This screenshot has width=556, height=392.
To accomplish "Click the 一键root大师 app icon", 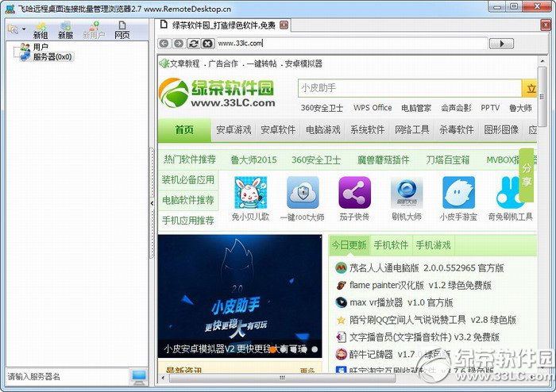I will pyautogui.click(x=303, y=193).
